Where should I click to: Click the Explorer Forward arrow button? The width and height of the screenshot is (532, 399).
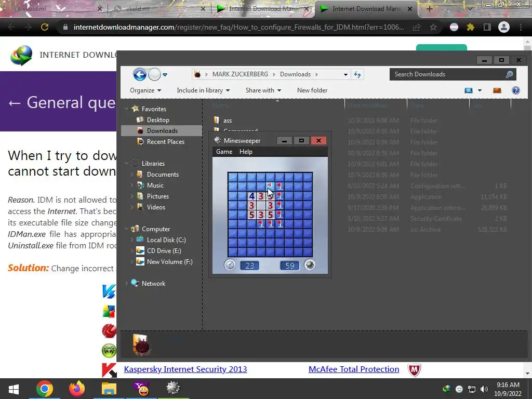pyautogui.click(x=154, y=74)
